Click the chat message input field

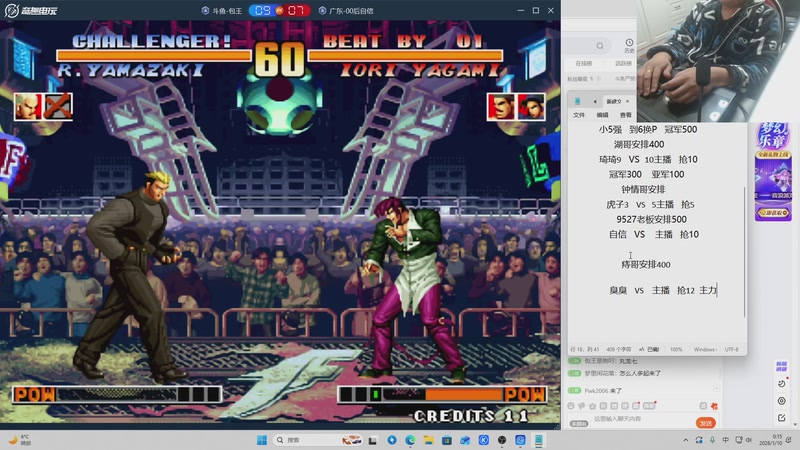[641, 419]
